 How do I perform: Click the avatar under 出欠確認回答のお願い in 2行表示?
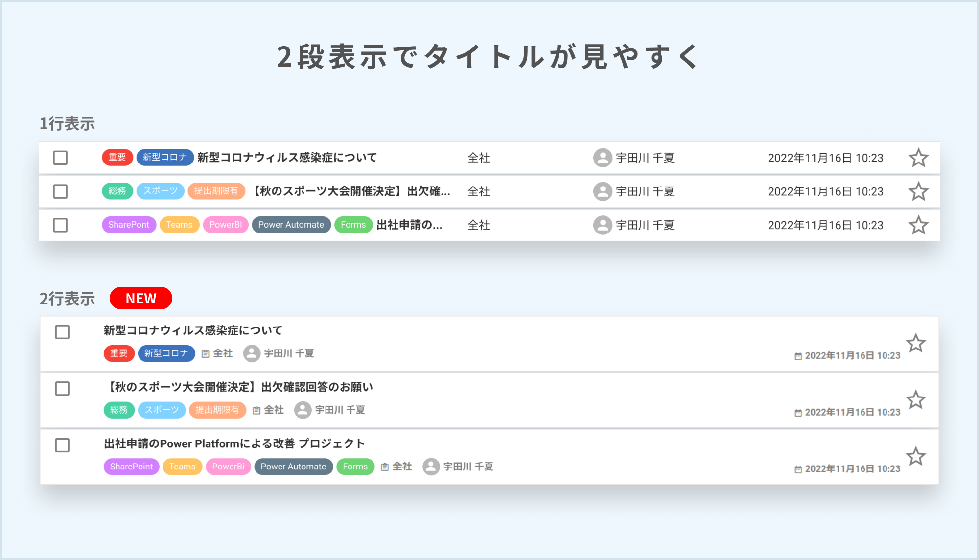303,410
